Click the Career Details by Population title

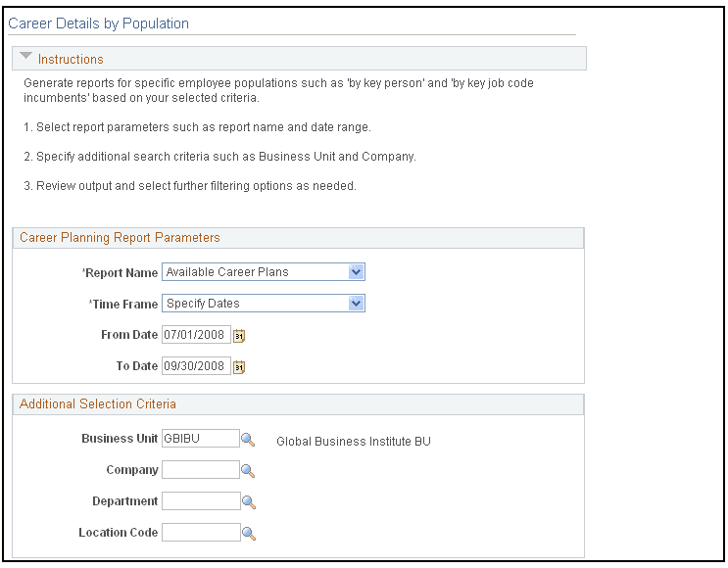click(99, 24)
